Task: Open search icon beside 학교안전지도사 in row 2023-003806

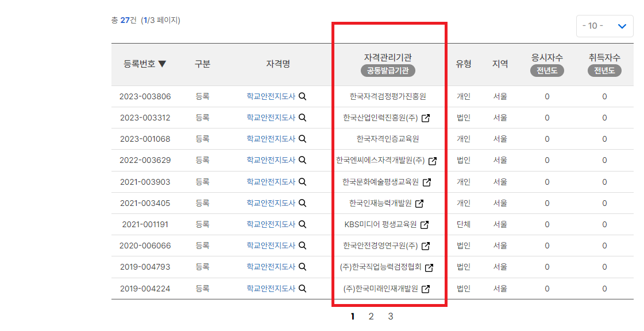Action: pos(303,96)
